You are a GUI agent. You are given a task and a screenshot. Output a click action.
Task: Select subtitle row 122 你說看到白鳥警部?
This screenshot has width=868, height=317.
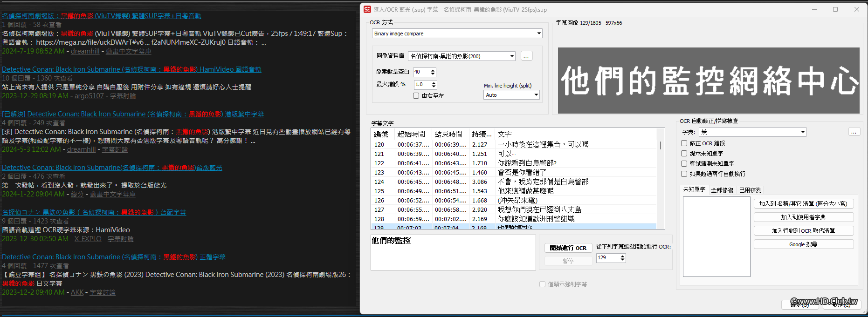coord(514,163)
